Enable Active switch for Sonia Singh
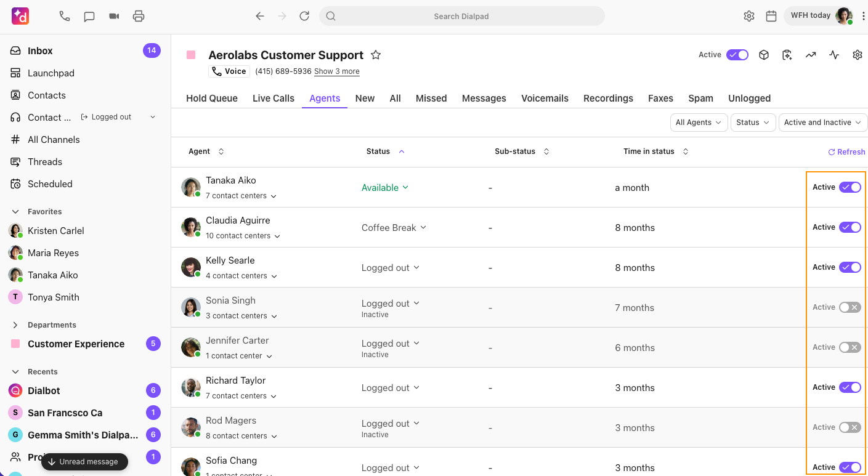Viewport: 868px width, 476px height. coord(850,307)
